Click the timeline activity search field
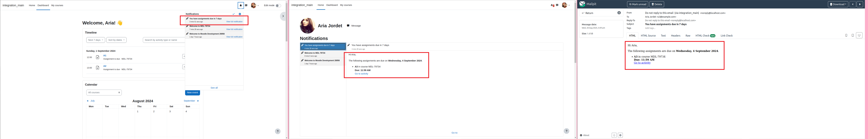Screen dimensions: 868x139 (164, 40)
